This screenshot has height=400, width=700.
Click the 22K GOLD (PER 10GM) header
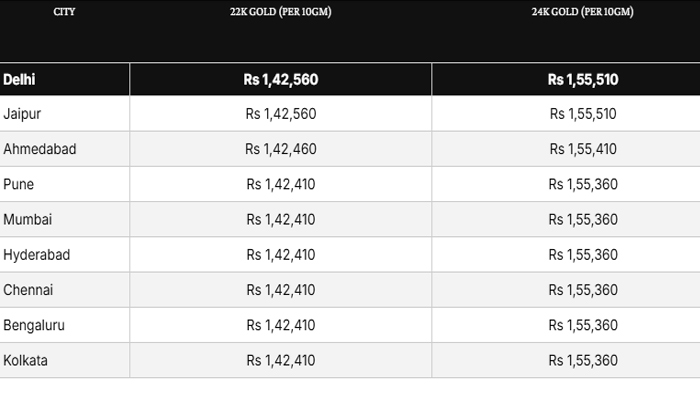(281, 13)
